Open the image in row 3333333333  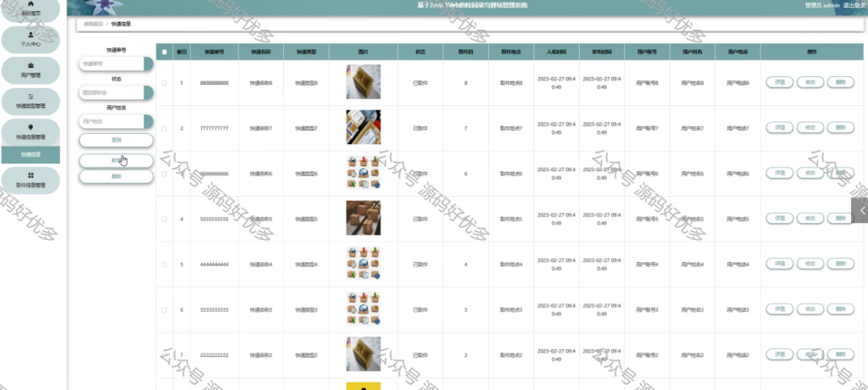click(x=363, y=309)
